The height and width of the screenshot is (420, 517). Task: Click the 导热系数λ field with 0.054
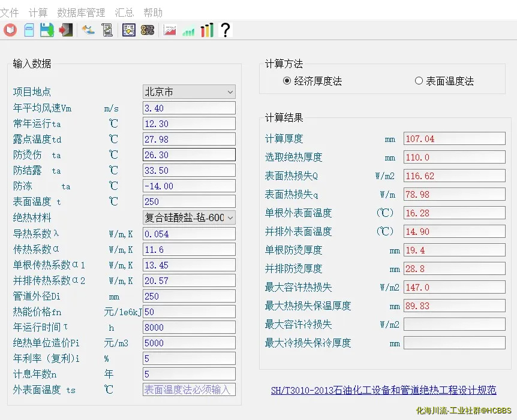coord(190,234)
